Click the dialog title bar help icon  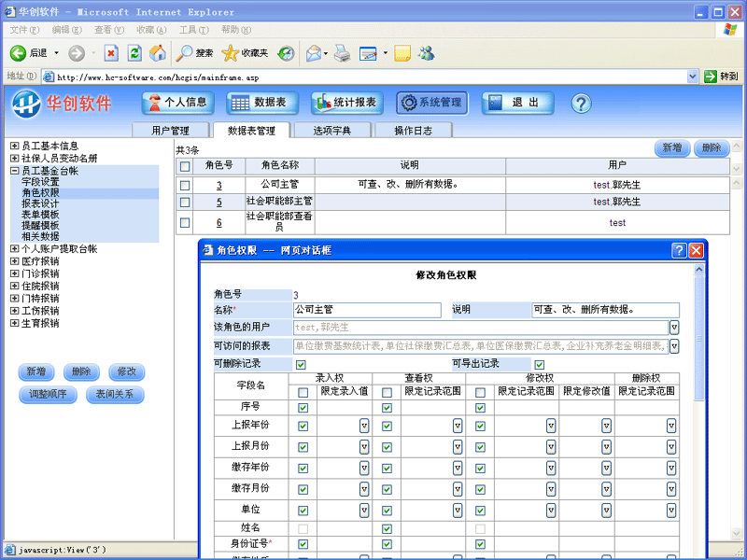(x=679, y=250)
